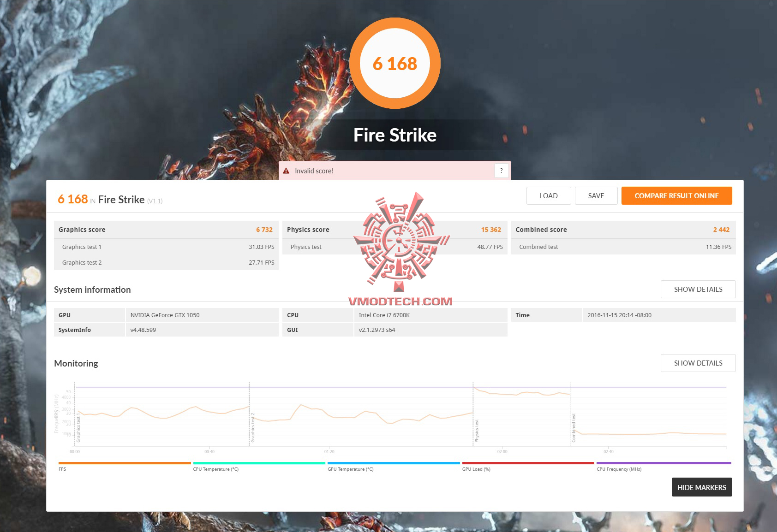
Task: Select the Graphics test 1 result 31.03 FPS
Action: tap(262, 247)
